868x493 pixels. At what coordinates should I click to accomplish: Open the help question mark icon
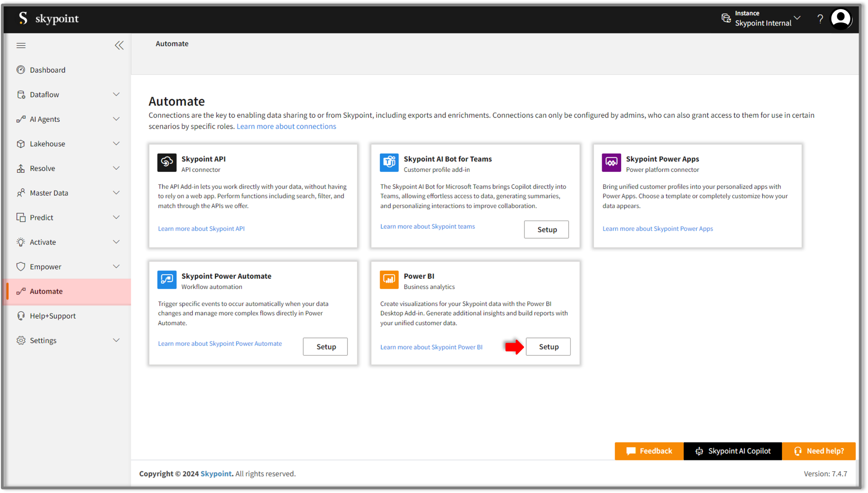click(x=820, y=19)
